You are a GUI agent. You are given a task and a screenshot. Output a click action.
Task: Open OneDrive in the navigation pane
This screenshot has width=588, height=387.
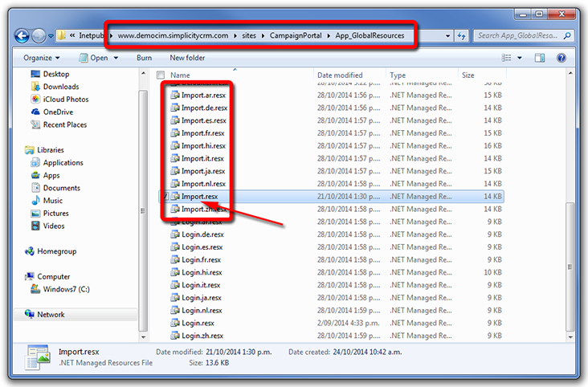tap(58, 112)
